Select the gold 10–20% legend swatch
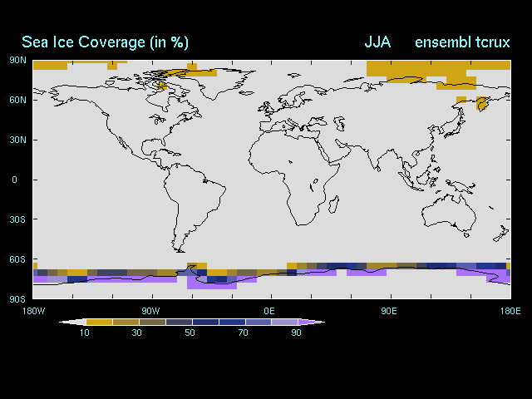Screen dimensions: 532x399 (x=99, y=322)
